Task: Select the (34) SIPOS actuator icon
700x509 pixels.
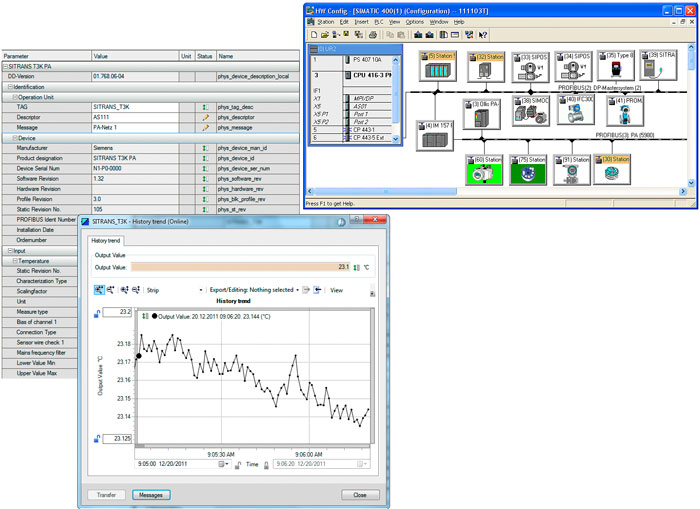Action: point(573,66)
